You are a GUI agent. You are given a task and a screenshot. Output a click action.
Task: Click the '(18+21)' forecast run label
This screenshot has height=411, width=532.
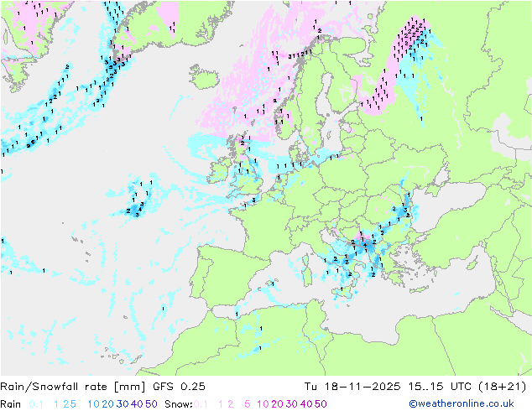502,387
